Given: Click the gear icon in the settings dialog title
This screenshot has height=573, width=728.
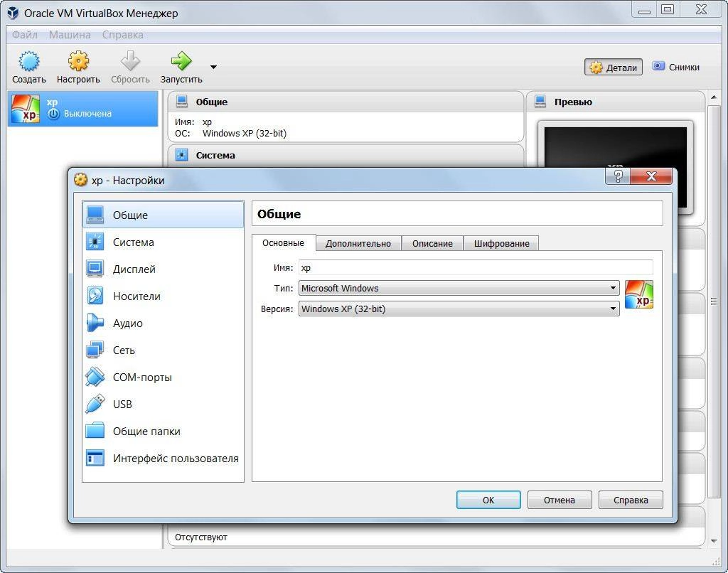Looking at the screenshot, I should tap(80, 180).
